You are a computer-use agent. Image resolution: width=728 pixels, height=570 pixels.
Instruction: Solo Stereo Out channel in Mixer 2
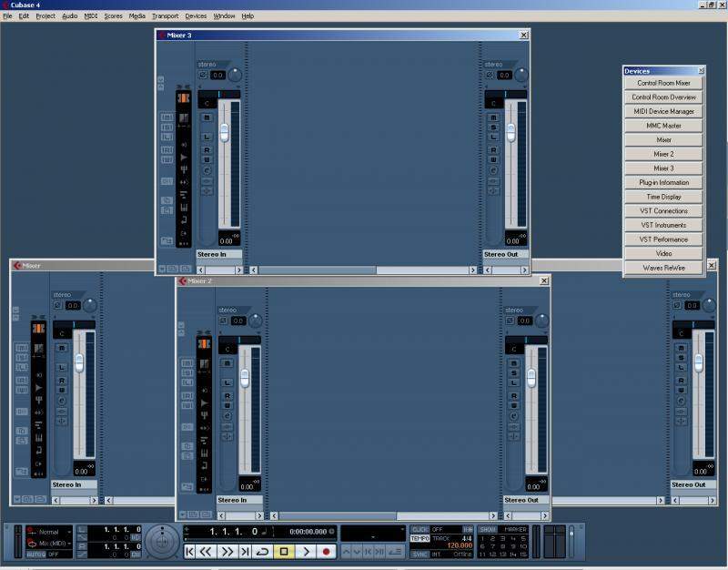pos(514,373)
